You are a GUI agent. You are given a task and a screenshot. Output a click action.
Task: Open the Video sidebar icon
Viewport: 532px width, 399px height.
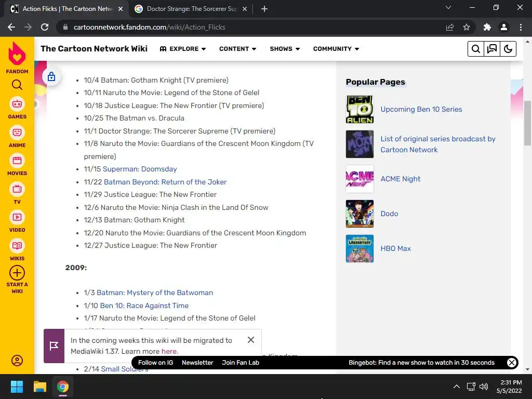pyautogui.click(x=17, y=217)
